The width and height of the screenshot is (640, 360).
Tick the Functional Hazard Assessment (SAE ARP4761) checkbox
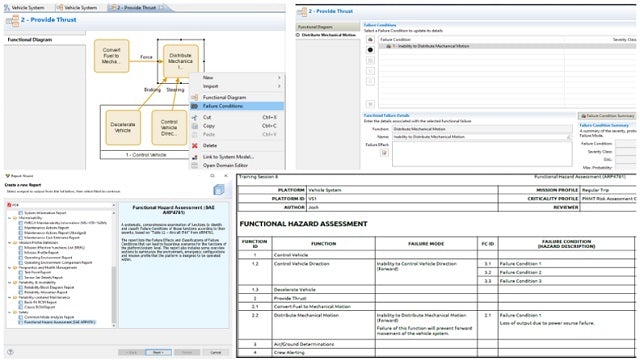[x=21, y=322]
